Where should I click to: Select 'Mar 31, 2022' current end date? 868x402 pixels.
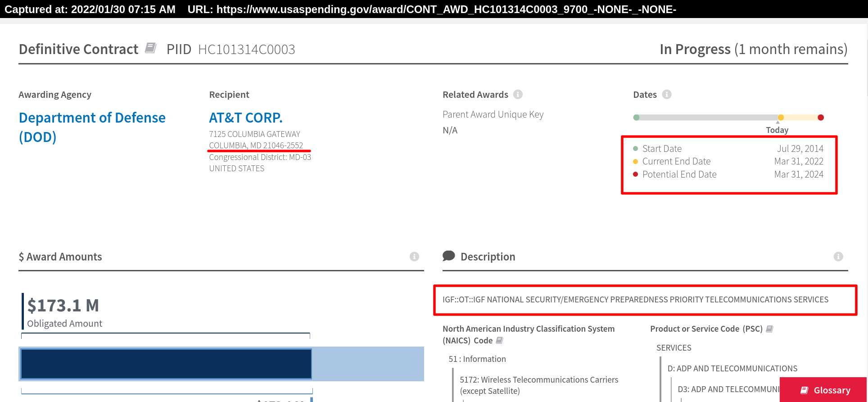[799, 161]
